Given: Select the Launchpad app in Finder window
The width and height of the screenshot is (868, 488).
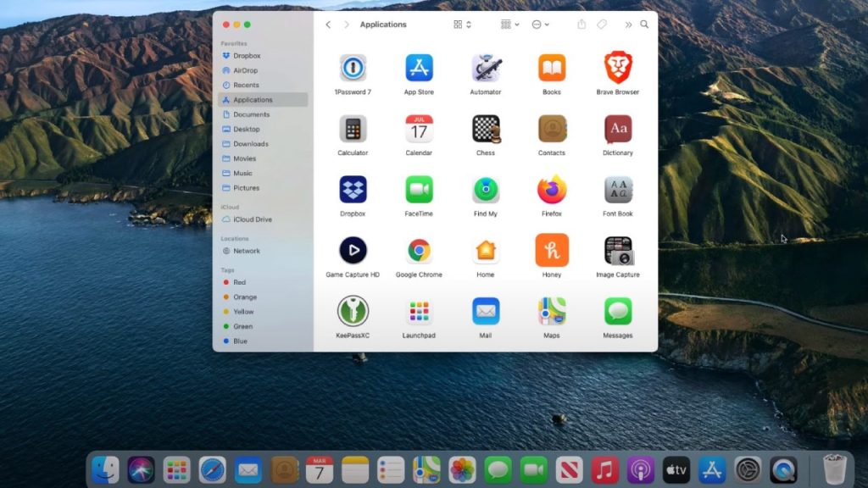Looking at the screenshot, I should pos(419,312).
